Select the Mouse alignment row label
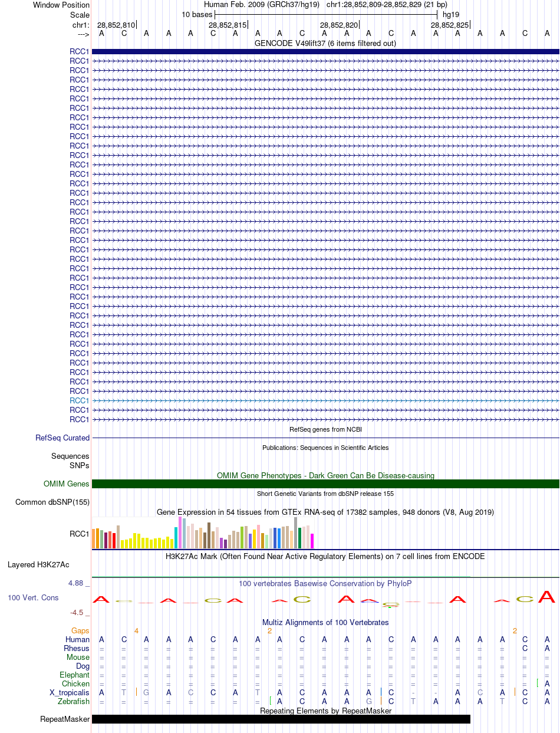The image size is (560, 733). click(78, 658)
